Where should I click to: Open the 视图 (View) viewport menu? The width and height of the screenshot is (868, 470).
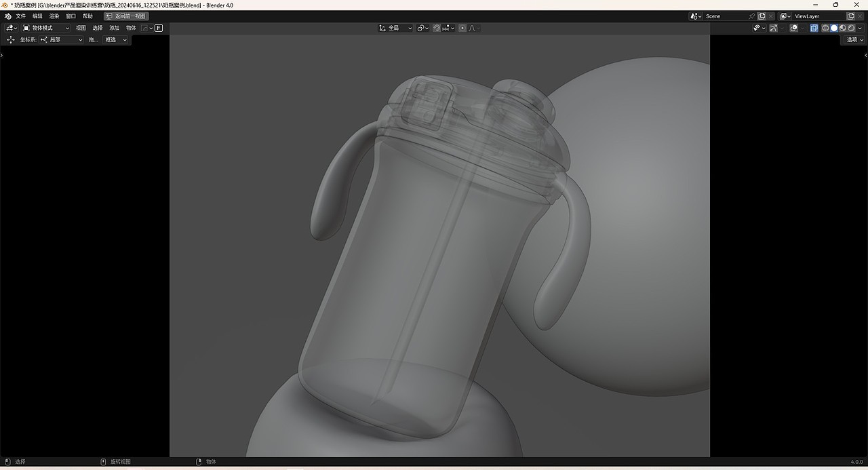click(81, 28)
